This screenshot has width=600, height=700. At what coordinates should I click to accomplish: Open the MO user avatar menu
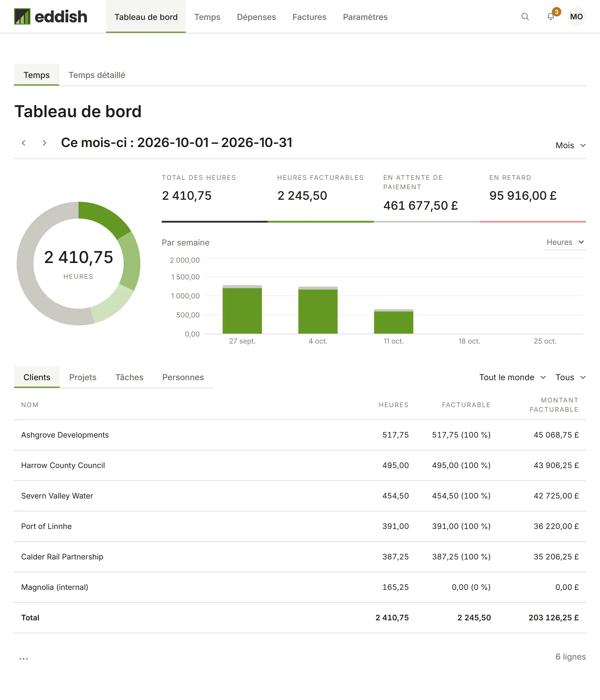(x=576, y=17)
